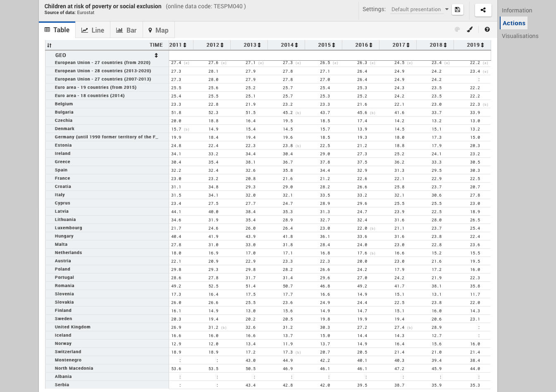Sort table by 2011 column arrows

click(185, 45)
